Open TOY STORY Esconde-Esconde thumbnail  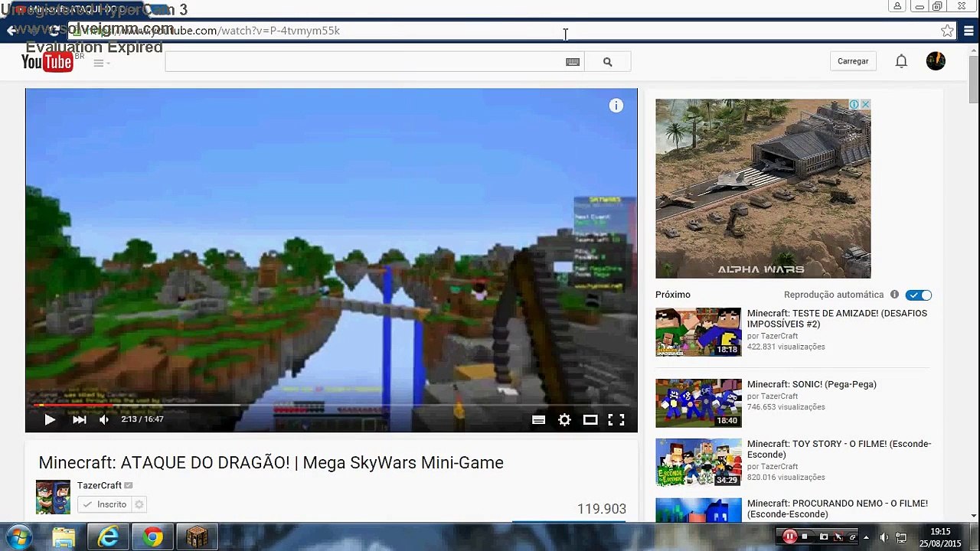tap(698, 462)
